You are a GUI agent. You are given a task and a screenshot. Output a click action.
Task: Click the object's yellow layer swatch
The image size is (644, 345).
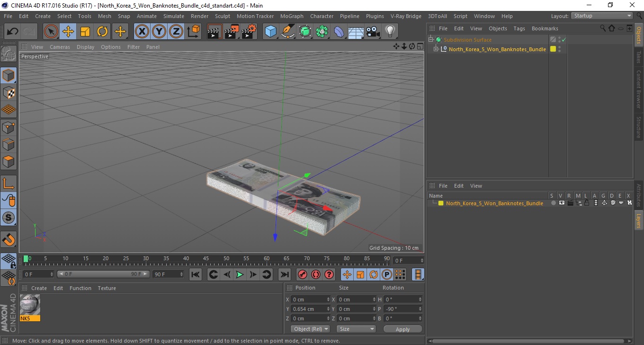[x=553, y=49]
